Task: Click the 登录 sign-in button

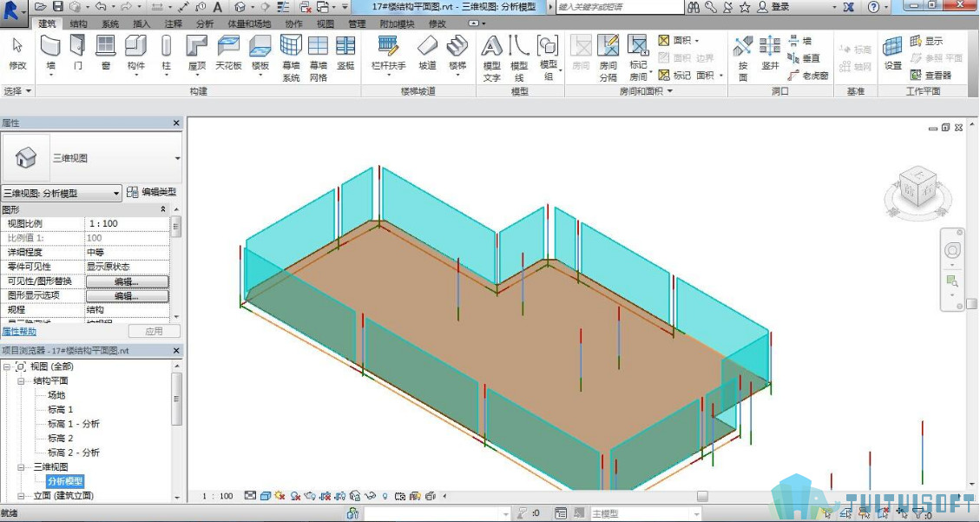Action: click(773, 7)
